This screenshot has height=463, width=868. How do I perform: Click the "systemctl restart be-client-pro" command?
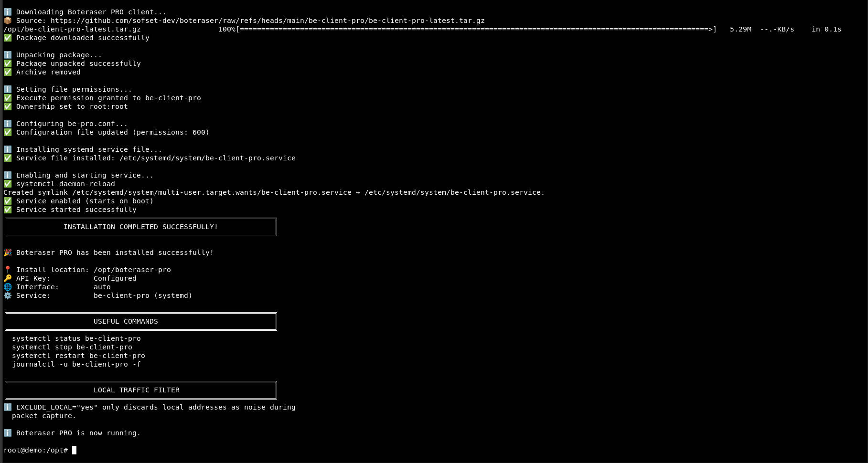click(x=78, y=356)
